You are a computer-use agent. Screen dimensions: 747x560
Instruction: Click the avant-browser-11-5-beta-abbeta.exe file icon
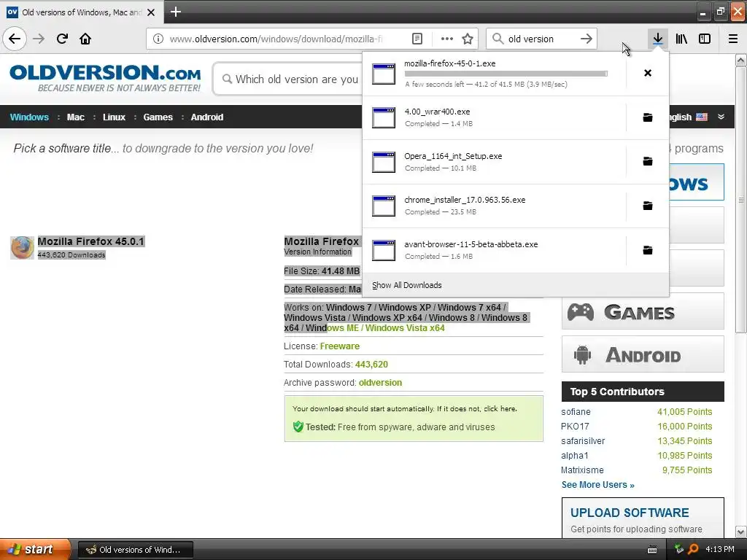(384, 251)
